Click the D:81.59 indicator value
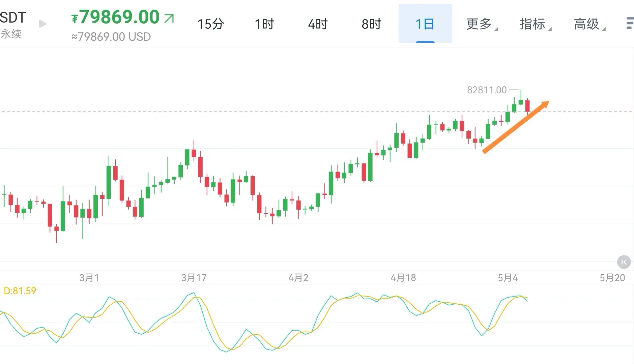The width and height of the screenshot is (634, 364). [20, 291]
